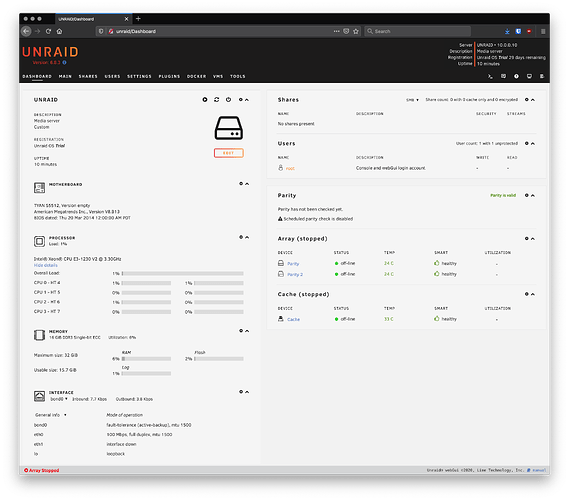Open the root user link
568x500 pixels.
point(290,168)
